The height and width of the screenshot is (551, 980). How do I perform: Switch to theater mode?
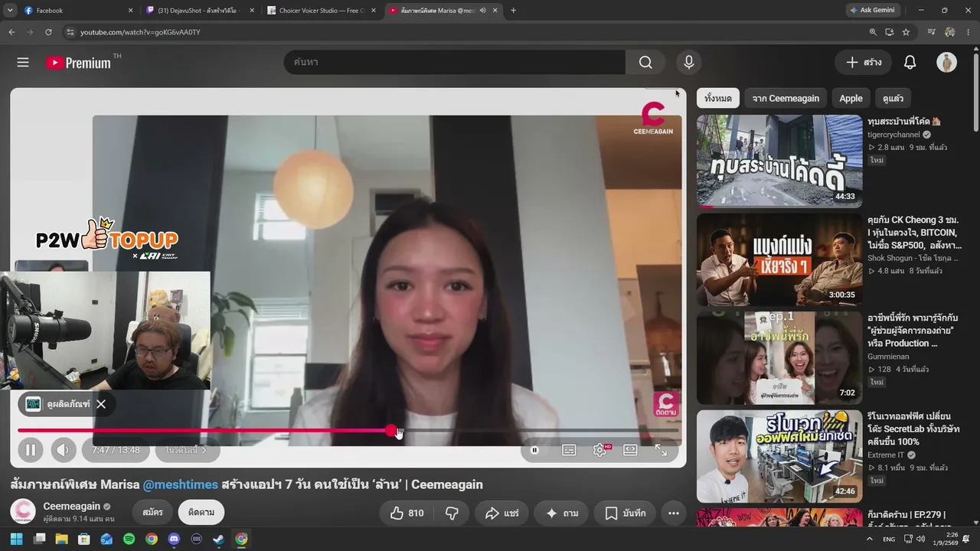(x=630, y=450)
